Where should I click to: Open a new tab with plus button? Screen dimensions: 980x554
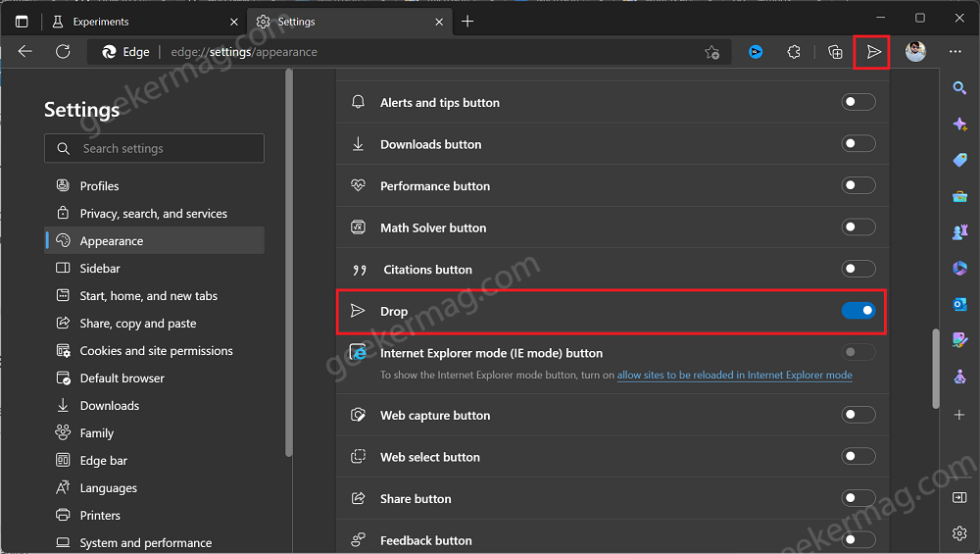click(467, 22)
